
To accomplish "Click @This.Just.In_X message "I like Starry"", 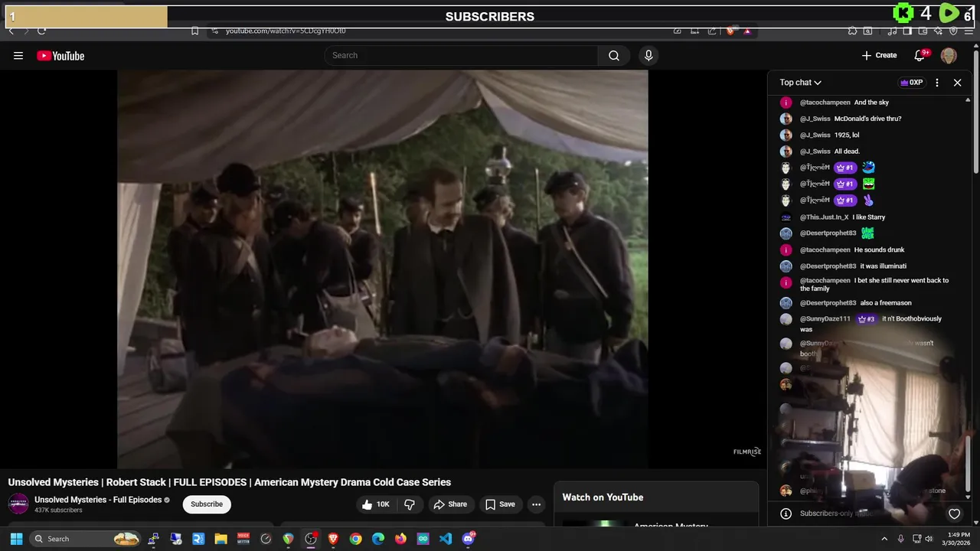I will [x=868, y=217].
